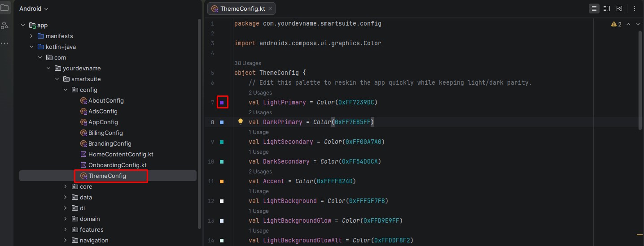Click '1 Usage' hint above DarkSecondary
The image size is (644, 246).
[x=259, y=152]
